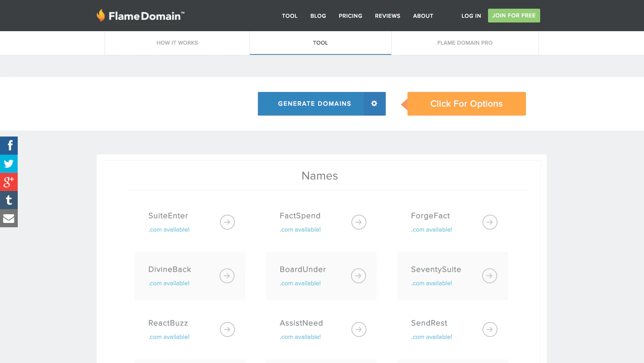The height and width of the screenshot is (363, 644).
Task: Select the BoardUnder domain name
Action: pyautogui.click(x=303, y=269)
